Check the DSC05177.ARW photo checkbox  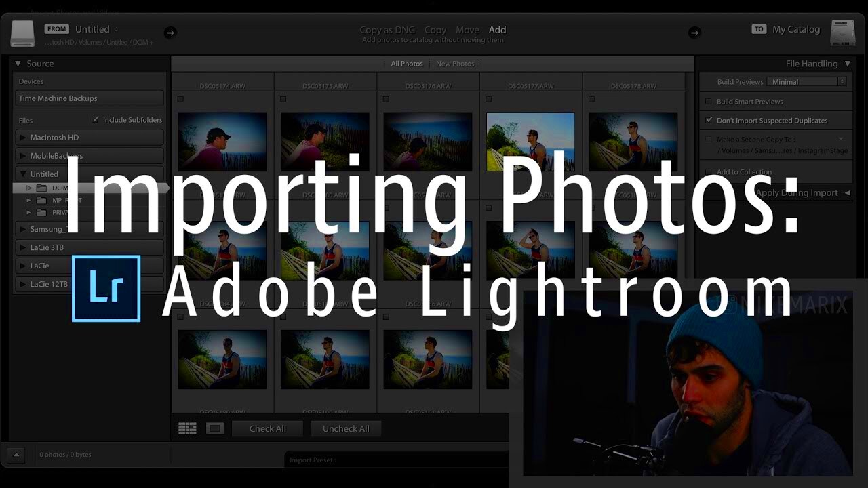pyautogui.click(x=488, y=99)
